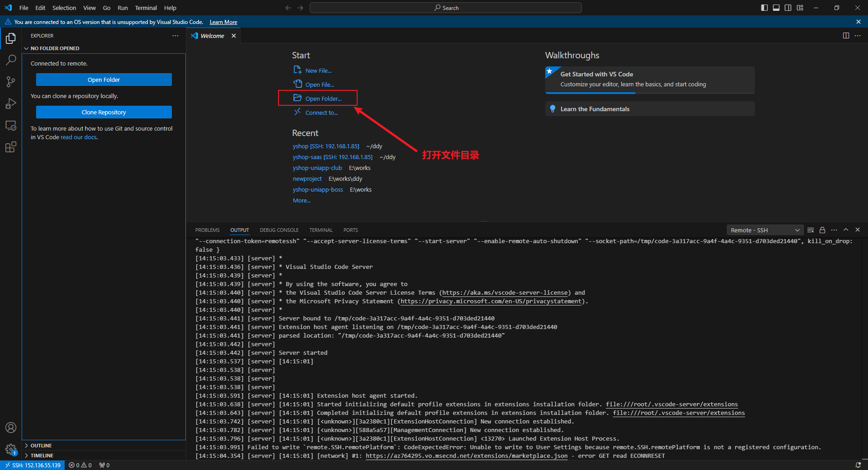
Task: Open recent yshop-uniapp-club project
Action: pos(317,168)
